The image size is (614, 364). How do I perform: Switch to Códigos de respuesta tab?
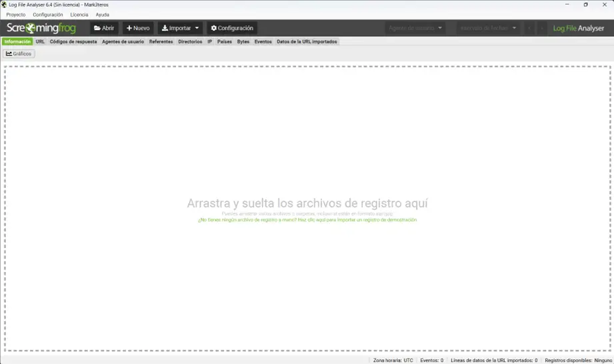point(73,41)
